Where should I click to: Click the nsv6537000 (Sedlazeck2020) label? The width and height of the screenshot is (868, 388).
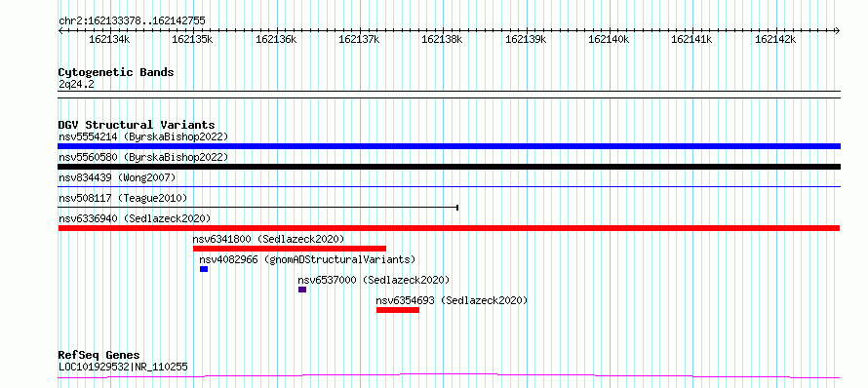click(x=374, y=280)
